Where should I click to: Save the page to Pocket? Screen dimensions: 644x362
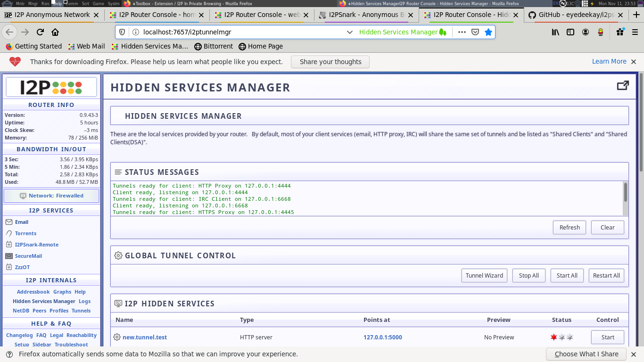point(475,32)
